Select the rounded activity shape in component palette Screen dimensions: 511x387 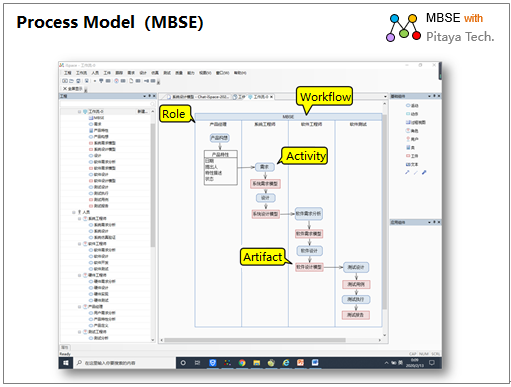tap(408, 106)
